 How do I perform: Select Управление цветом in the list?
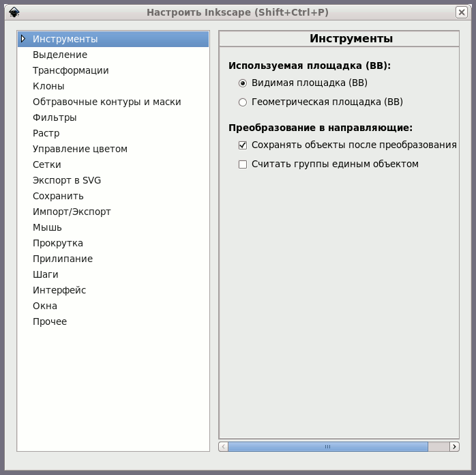tap(80, 149)
